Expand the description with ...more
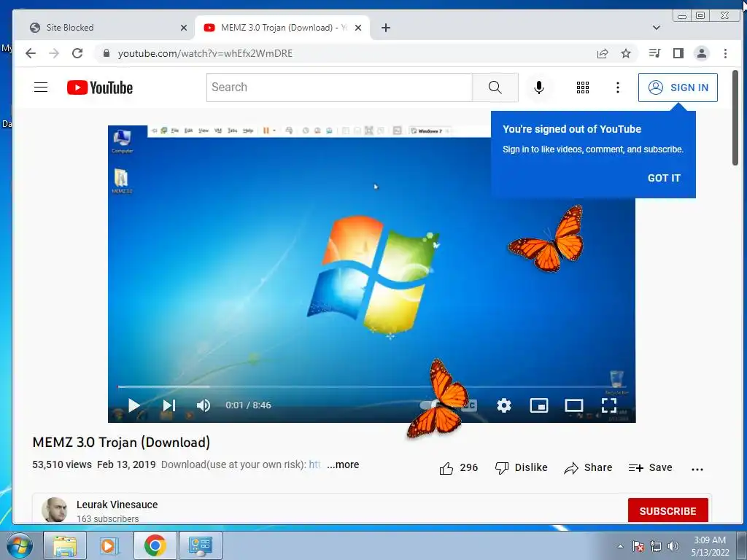The image size is (747, 560). (343, 464)
